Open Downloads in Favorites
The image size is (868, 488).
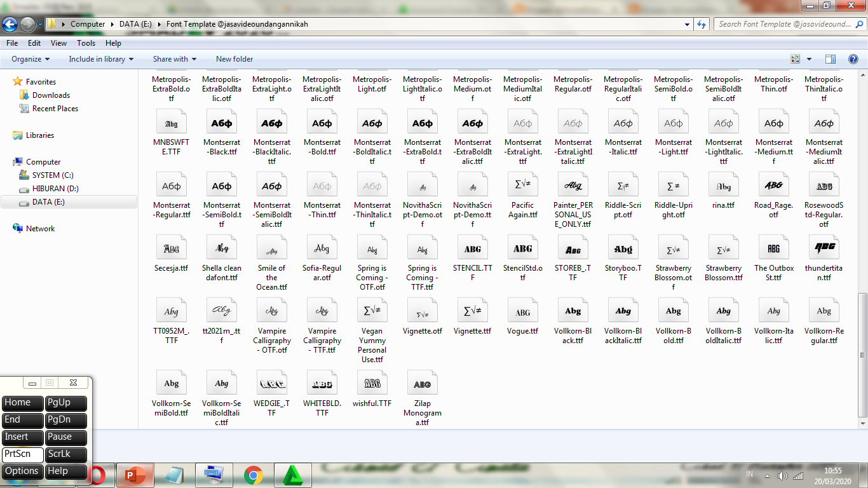[51, 95]
